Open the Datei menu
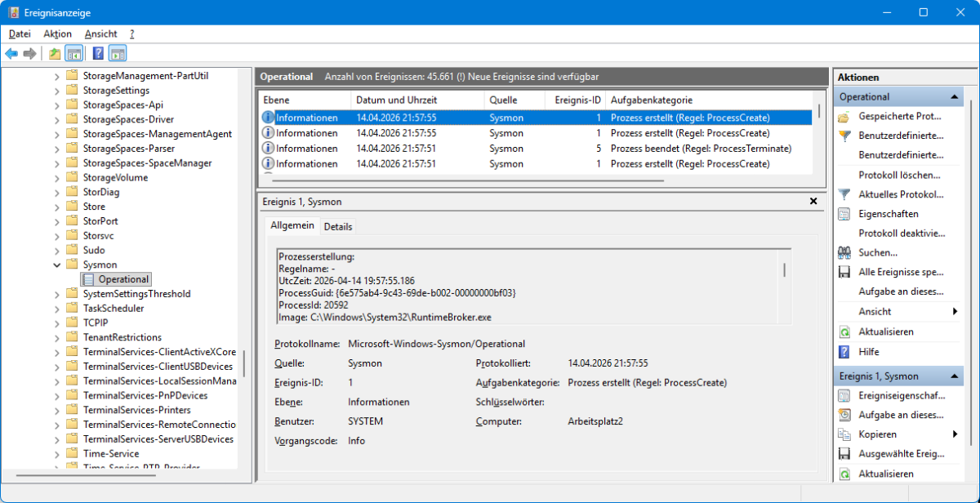The width and height of the screenshot is (980, 503). coord(20,33)
